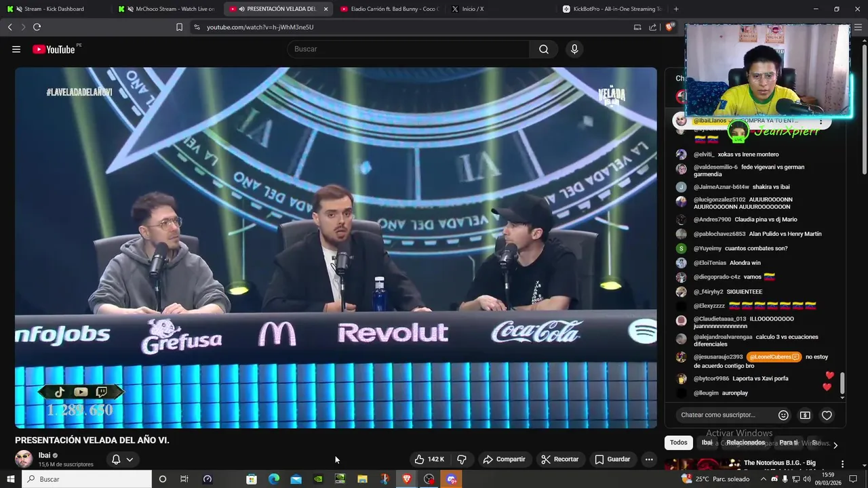868x488 pixels.
Task: Reload the current browser page
Action: (x=37, y=27)
